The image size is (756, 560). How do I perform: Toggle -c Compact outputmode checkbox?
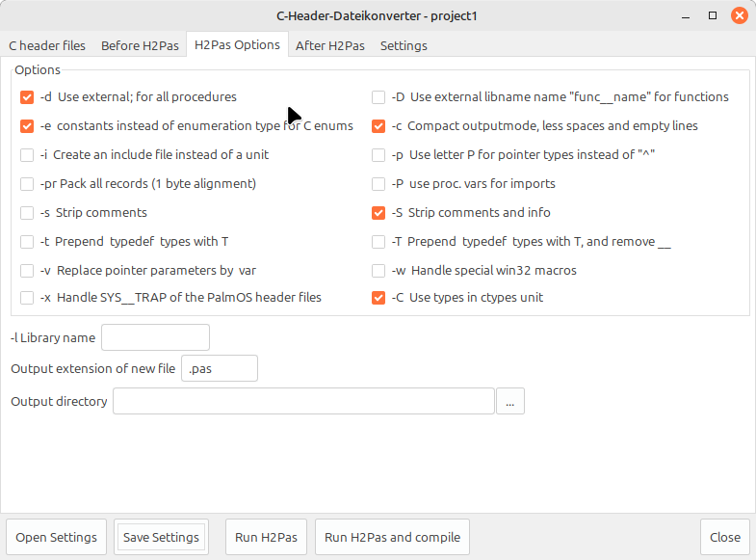point(379,125)
